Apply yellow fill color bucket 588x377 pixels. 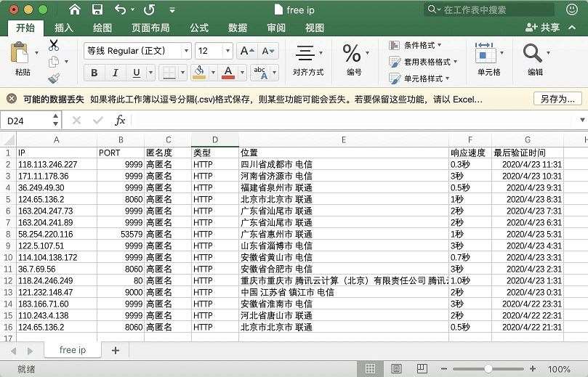click(x=198, y=72)
